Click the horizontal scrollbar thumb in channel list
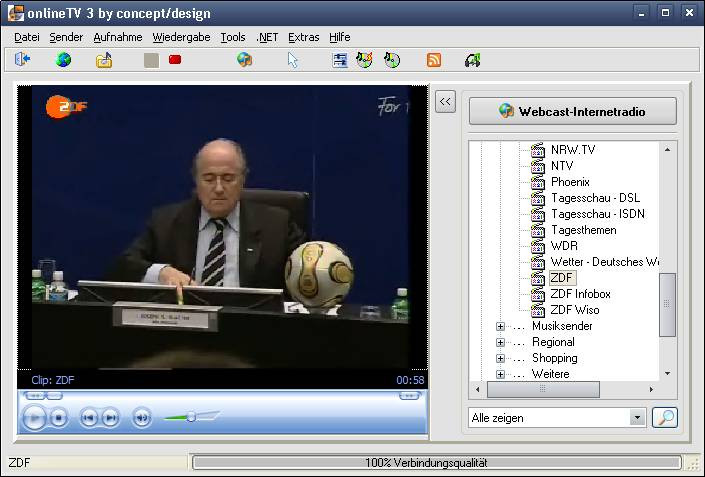 [543, 389]
